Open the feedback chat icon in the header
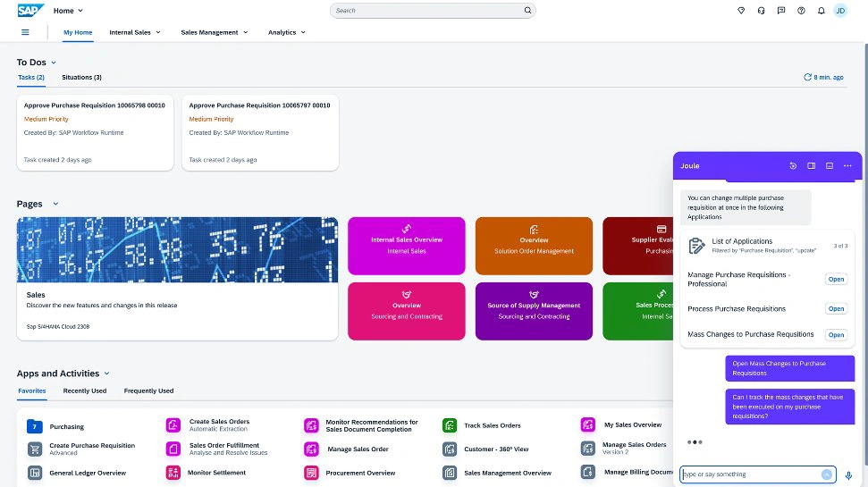This screenshot has width=868, height=487. (781, 11)
